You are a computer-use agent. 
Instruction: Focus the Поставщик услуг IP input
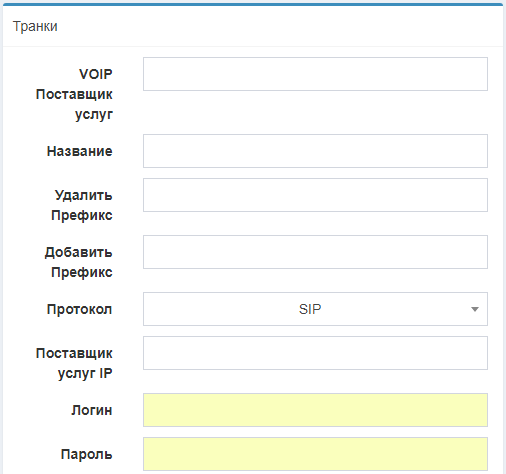click(x=315, y=353)
